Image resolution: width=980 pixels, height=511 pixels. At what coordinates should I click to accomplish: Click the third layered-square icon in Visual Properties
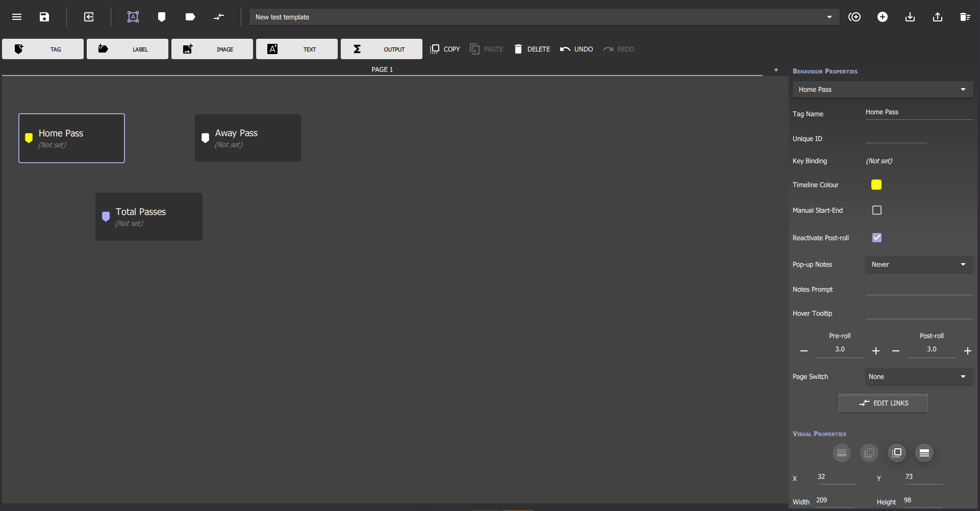pyautogui.click(x=897, y=453)
